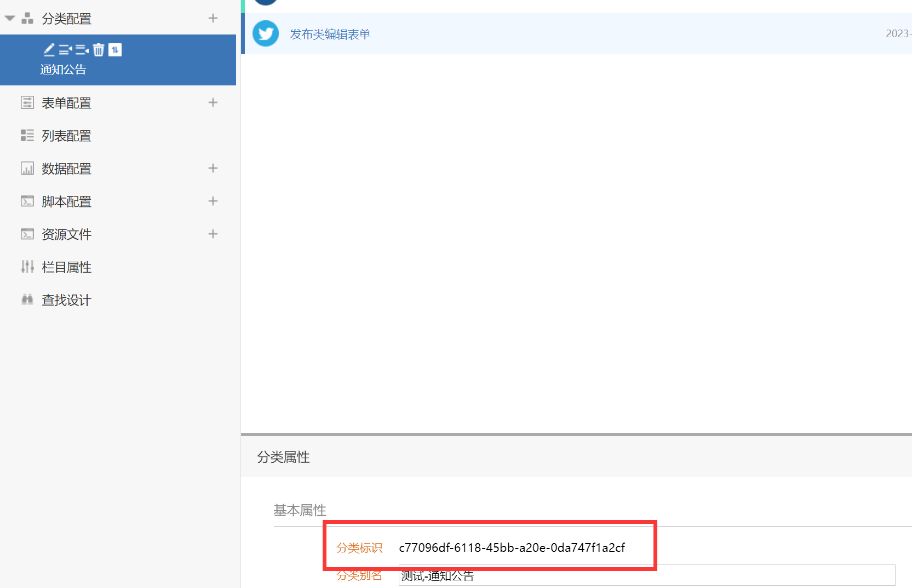Open the 发布类编辑表单 form link
This screenshot has height=588, width=912.
pyautogui.click(x=330, y=34)
